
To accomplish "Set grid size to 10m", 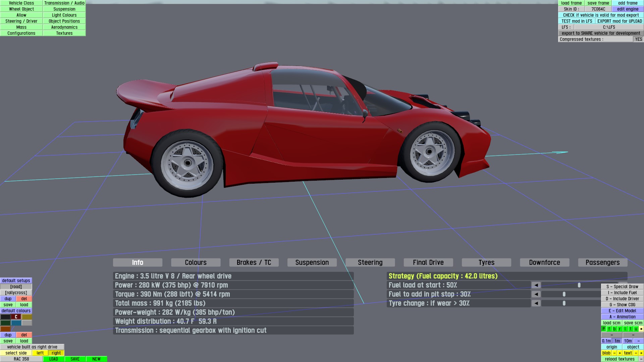I will click(x=628, y=341).
